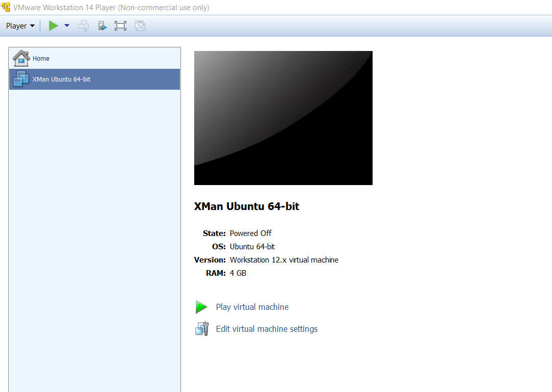Click the XMan Ubuntu VM icon
552x392 pixels.
(x=21, y=79)
